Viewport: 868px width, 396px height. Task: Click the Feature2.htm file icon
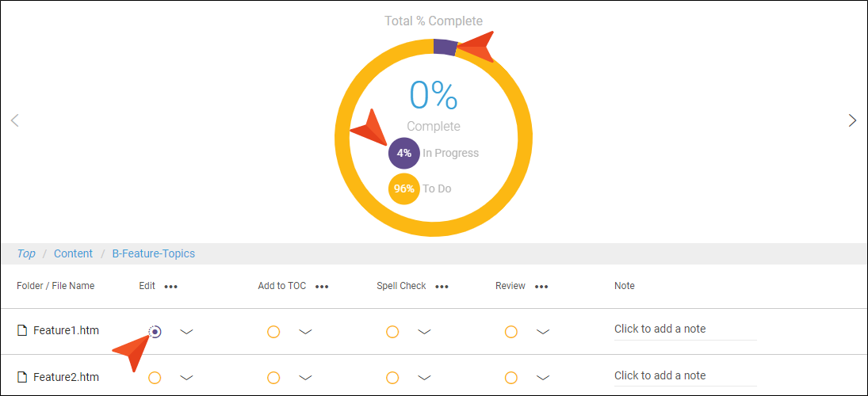(22, 378)
